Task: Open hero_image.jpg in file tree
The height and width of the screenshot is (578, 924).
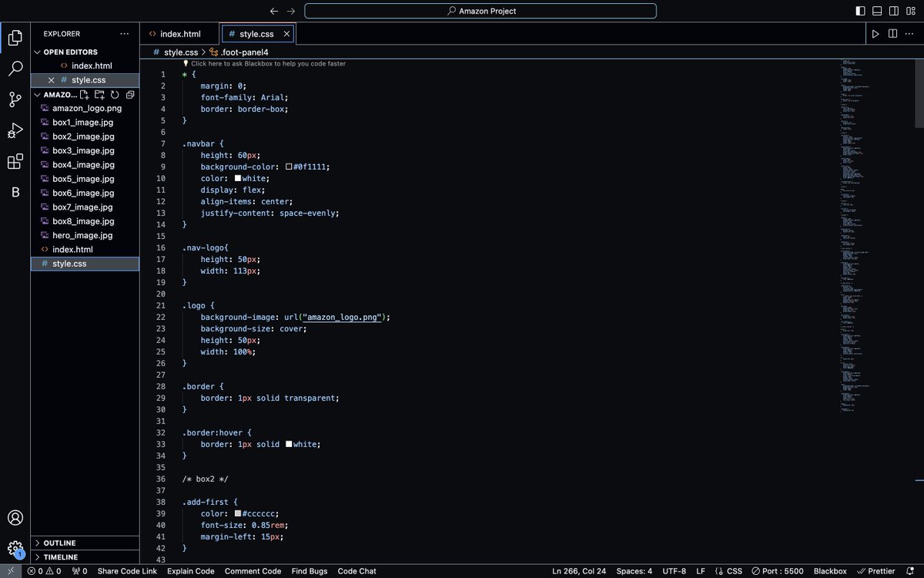Action: [x=85, y=236]
